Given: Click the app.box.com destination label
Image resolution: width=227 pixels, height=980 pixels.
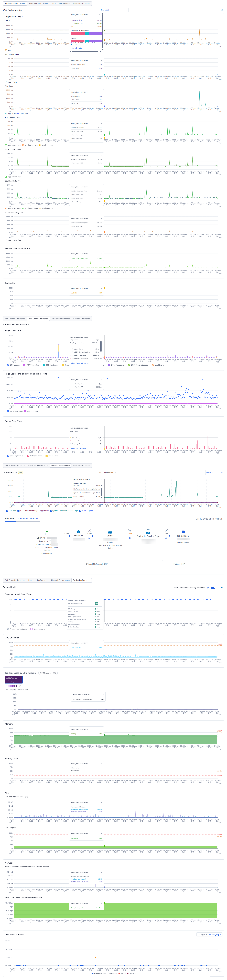Looking at the screenshot, I should pos(183,536).
